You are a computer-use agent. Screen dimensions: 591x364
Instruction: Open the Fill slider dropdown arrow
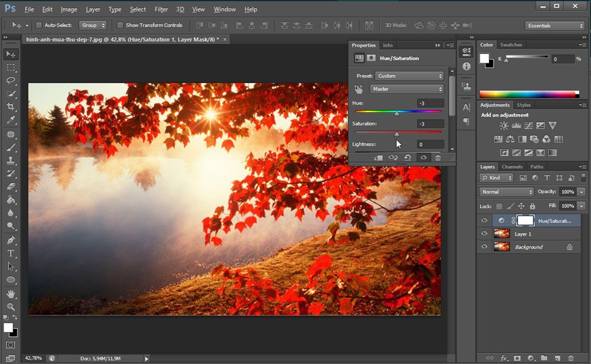(582, 206)
